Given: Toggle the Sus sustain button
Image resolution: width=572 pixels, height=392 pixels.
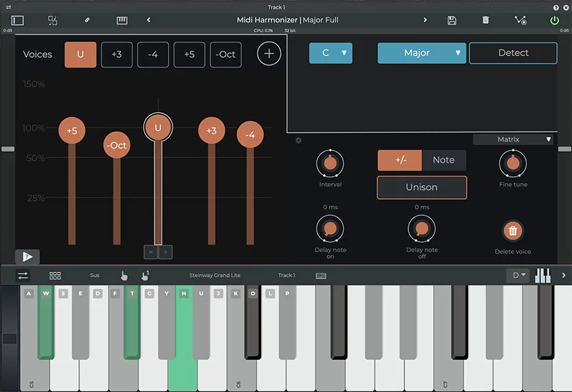Looking at the screenshot, I should point(95,275).
